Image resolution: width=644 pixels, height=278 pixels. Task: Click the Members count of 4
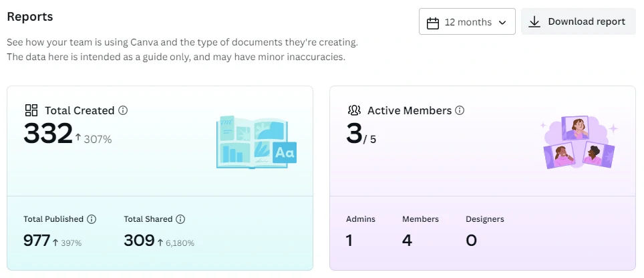pyautogui.click(x=407, y=241)
